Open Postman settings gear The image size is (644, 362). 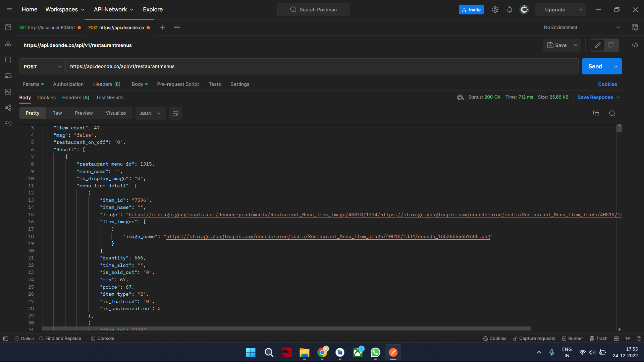point(495,9)
